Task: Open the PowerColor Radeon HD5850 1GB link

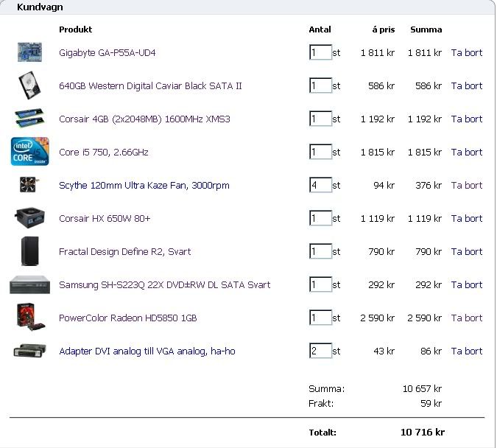Action: [x=127, y=318]
